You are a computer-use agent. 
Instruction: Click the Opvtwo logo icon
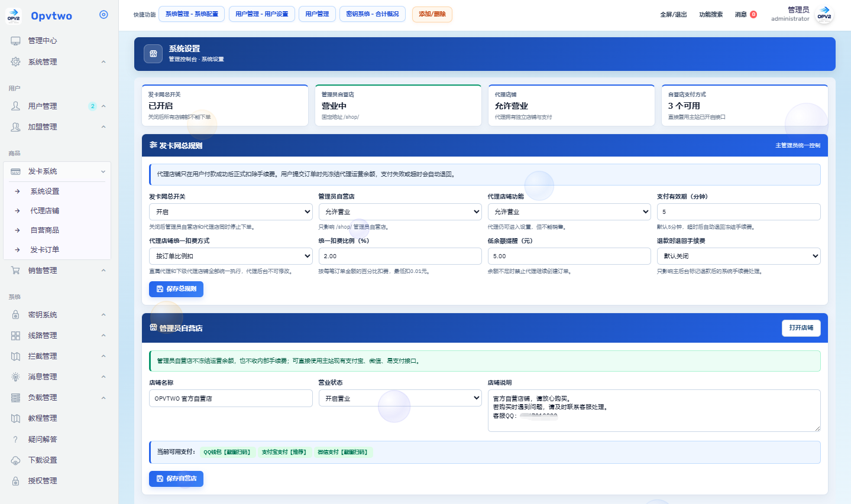[14, 16]
